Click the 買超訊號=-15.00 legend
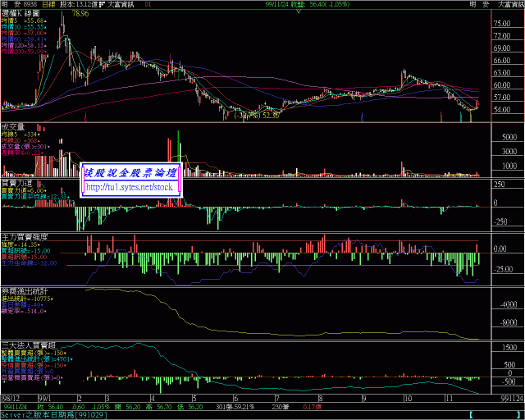 tap(25, 251)
